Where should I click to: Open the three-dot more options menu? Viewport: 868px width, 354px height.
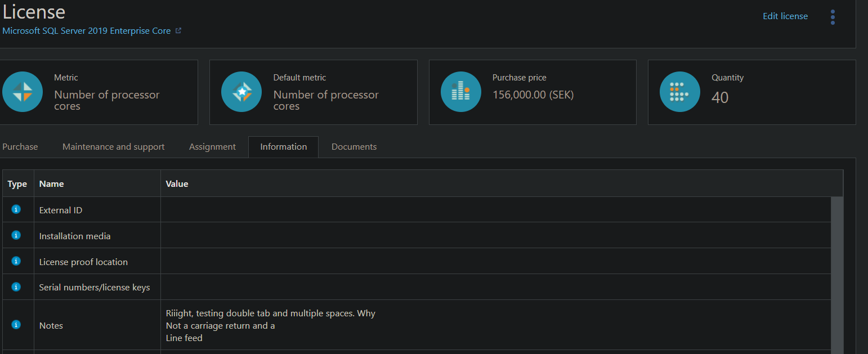(833, 17)
